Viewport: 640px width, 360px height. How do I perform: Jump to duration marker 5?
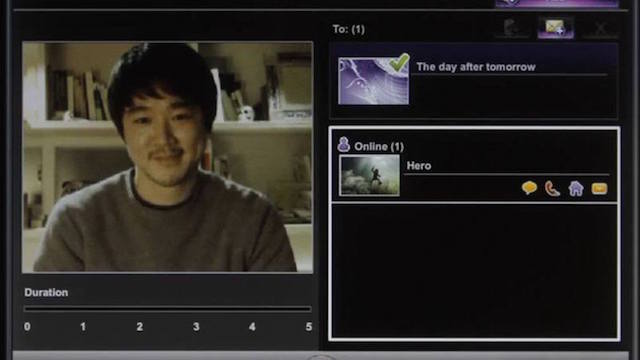coord(309,327)
